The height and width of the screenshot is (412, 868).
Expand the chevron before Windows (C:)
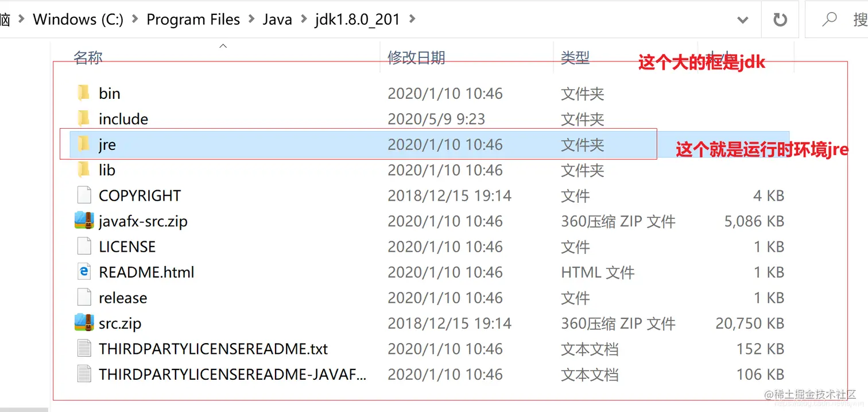click(x=22, y=20)
